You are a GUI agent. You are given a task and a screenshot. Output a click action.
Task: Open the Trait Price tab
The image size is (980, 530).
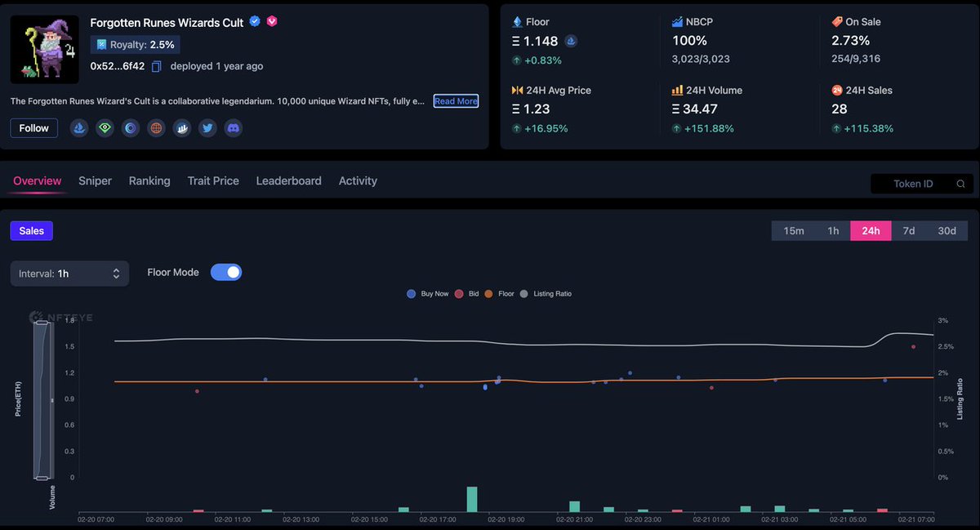pyautogui.click(x=213, y=181)
